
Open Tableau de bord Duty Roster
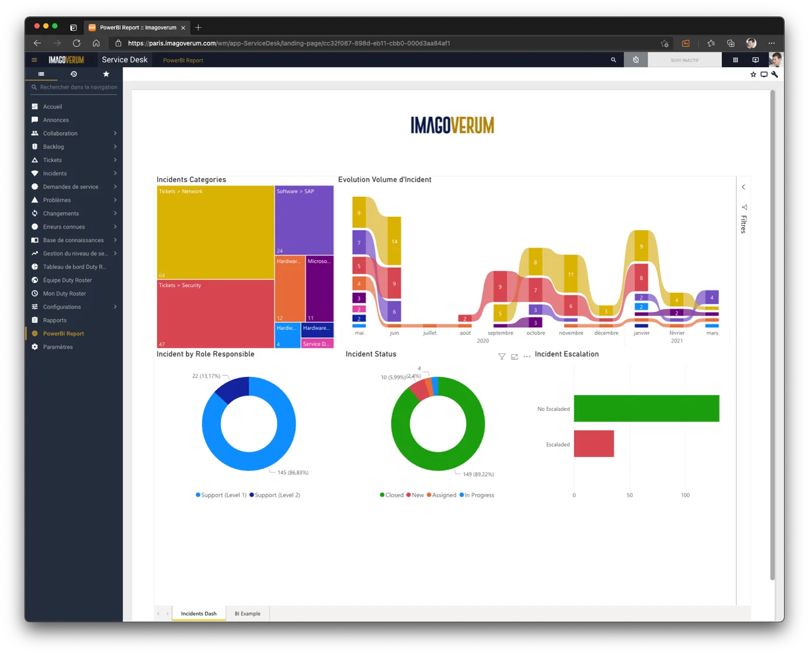coord(74,267)
